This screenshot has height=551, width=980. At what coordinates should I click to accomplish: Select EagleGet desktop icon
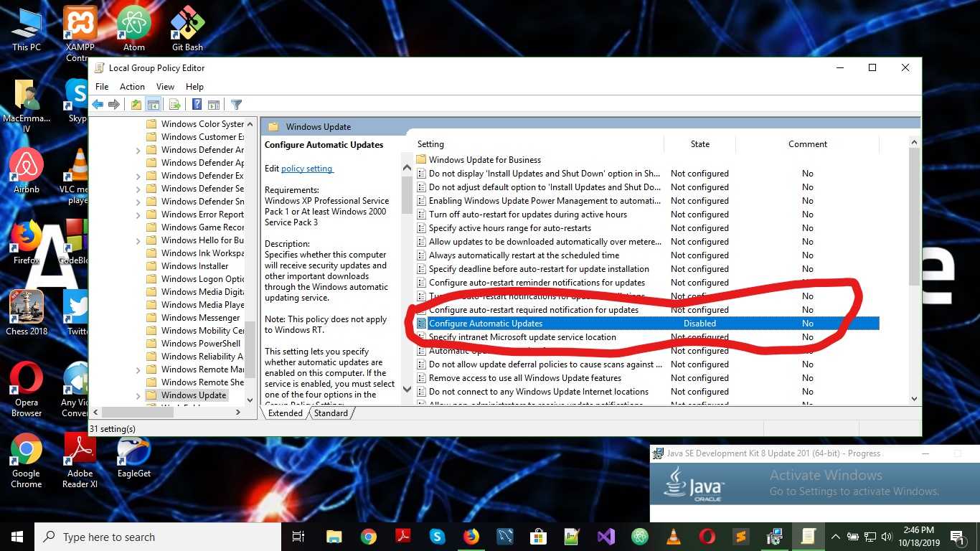pyautogui.click(x=133, y=457)
